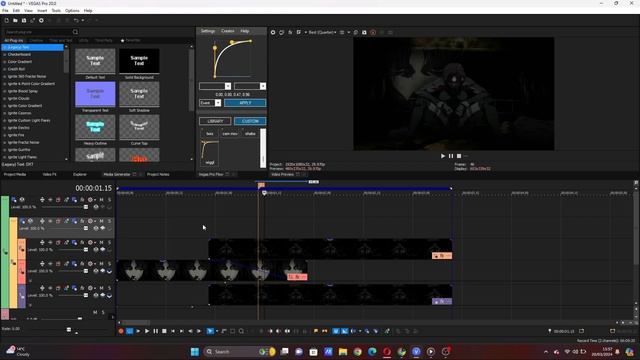This screenshot has width=640, height=360.
Task: Switch to the Explorer tab
Action: point(80,174)
